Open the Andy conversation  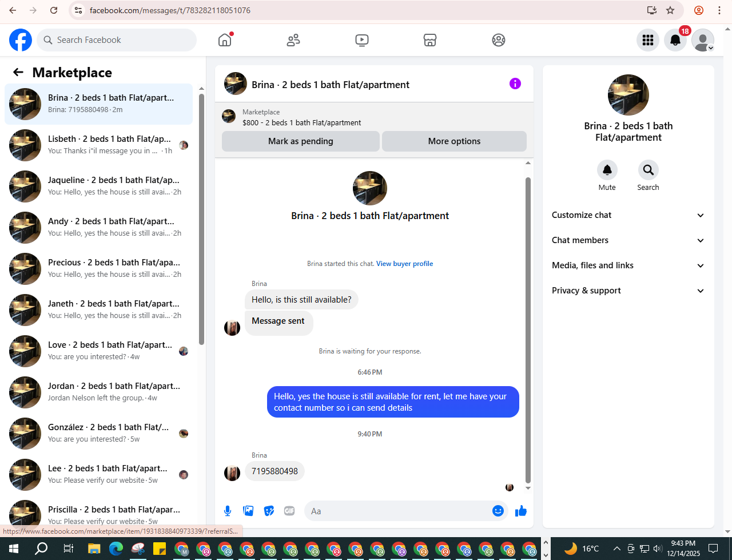tap(98, 228)
